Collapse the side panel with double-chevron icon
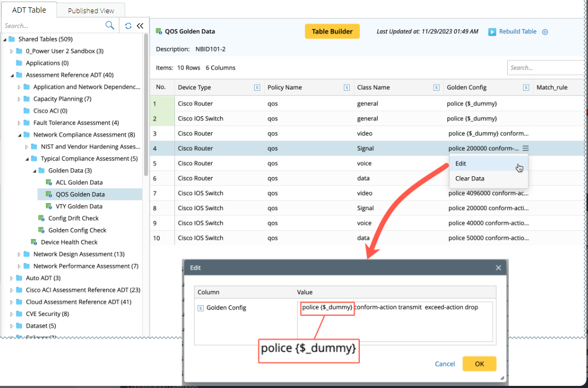 (140, 25)
